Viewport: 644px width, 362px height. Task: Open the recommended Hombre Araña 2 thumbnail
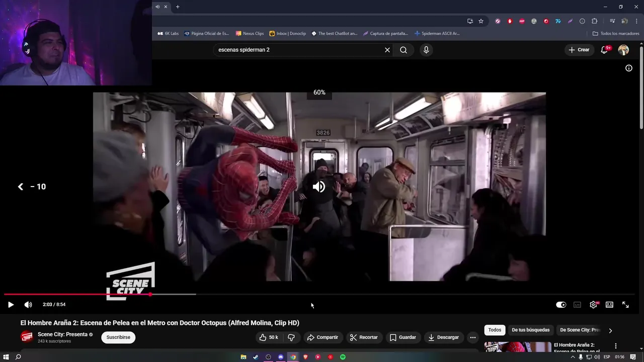518,347
